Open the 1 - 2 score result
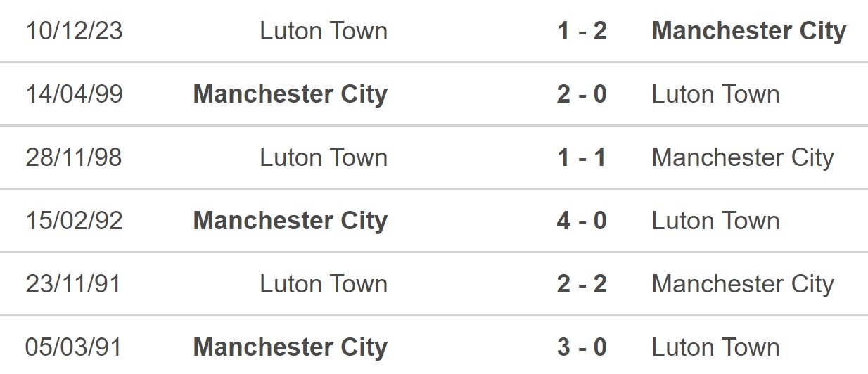Image resolution: width=868 pixels, height=374 pixels. [x=582, y=31]
